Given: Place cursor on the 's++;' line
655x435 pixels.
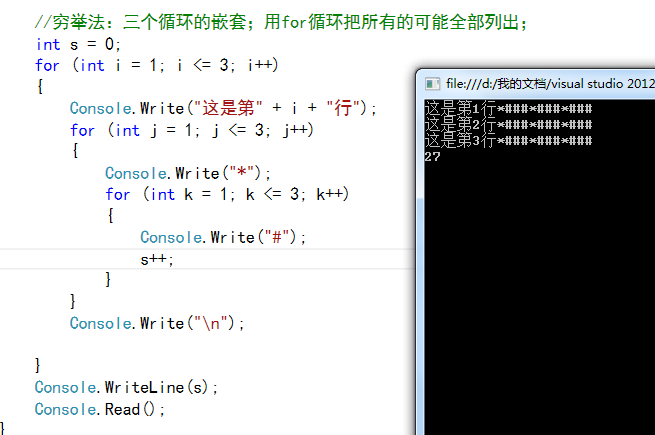Looking at the screenshot, I should [157, 259].
